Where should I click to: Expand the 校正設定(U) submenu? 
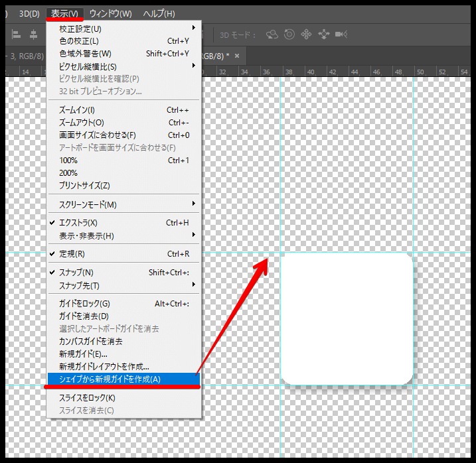pos(81,29)
